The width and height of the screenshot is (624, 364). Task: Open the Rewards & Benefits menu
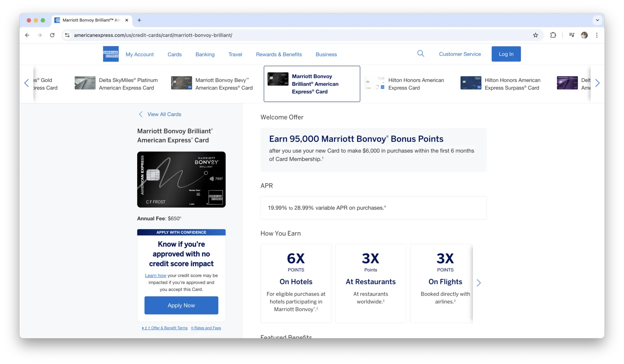(279, 54)
